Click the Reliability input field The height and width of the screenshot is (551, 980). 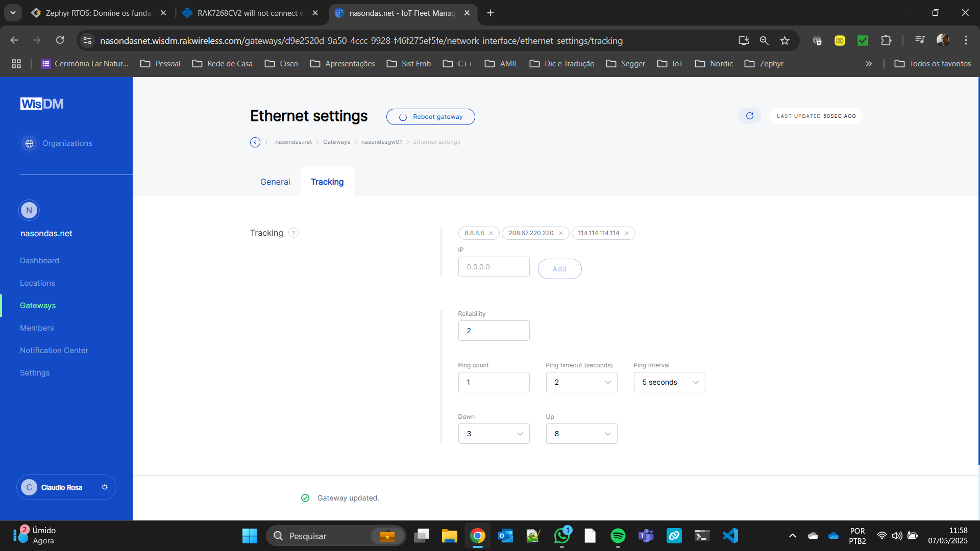click(494, 331)
